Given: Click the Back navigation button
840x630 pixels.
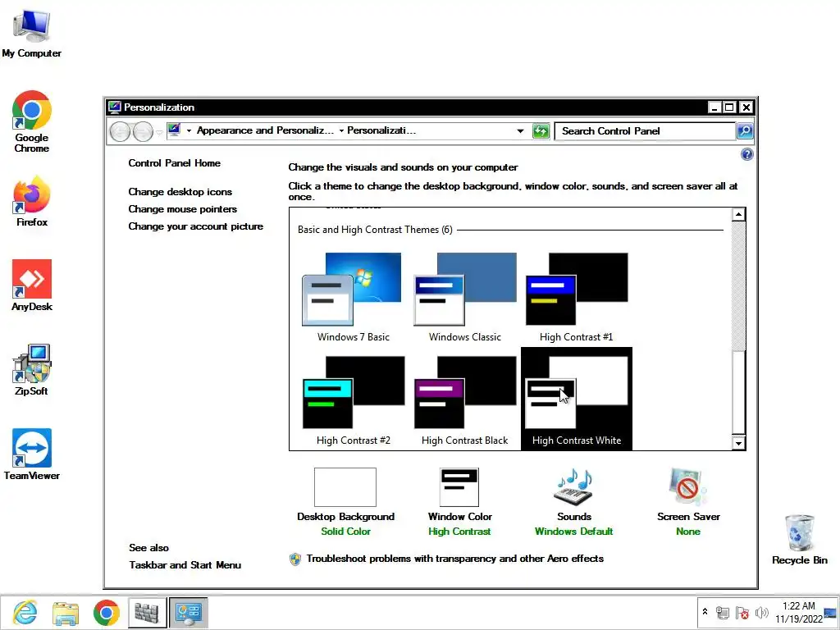Looking at the screenshot, I should tap(120, 131).
